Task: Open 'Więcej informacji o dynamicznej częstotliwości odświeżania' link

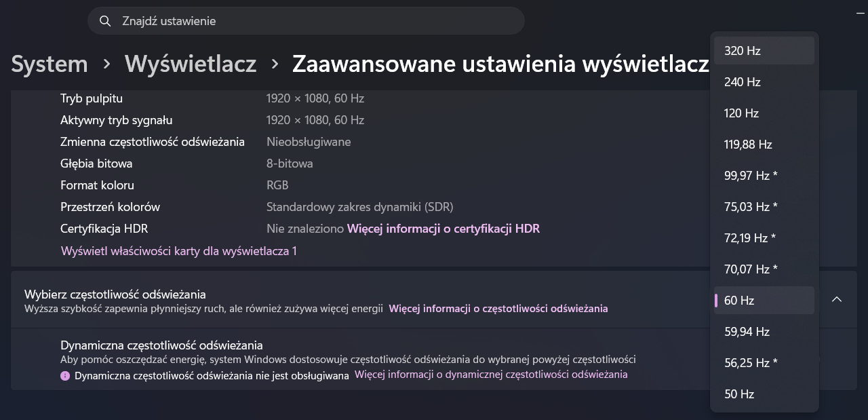Action: click(491, 375)
